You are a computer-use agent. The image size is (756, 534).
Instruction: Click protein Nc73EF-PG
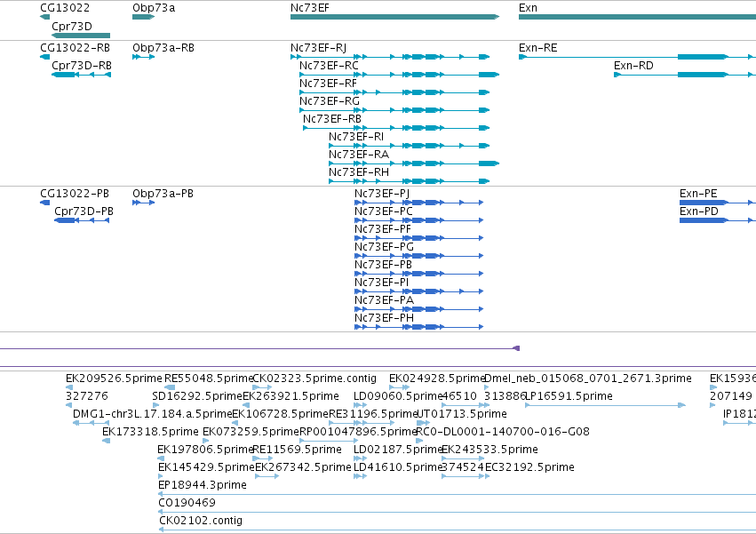pos(419,256)
